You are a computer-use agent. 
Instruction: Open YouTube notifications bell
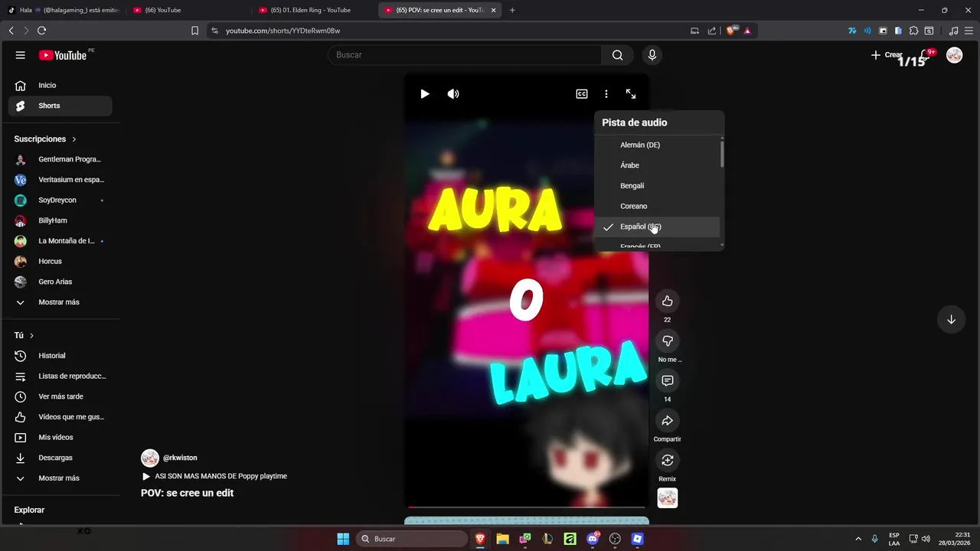click(x=926, y=55)
